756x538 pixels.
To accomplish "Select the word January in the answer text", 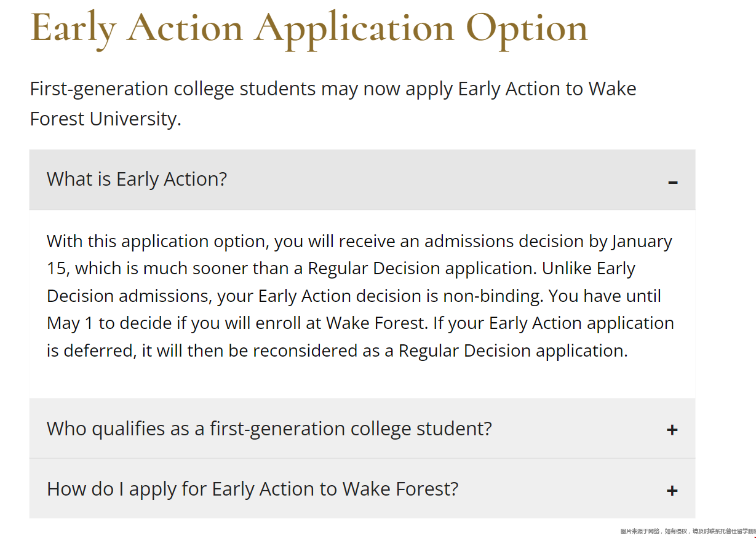I will click(642, 242).
